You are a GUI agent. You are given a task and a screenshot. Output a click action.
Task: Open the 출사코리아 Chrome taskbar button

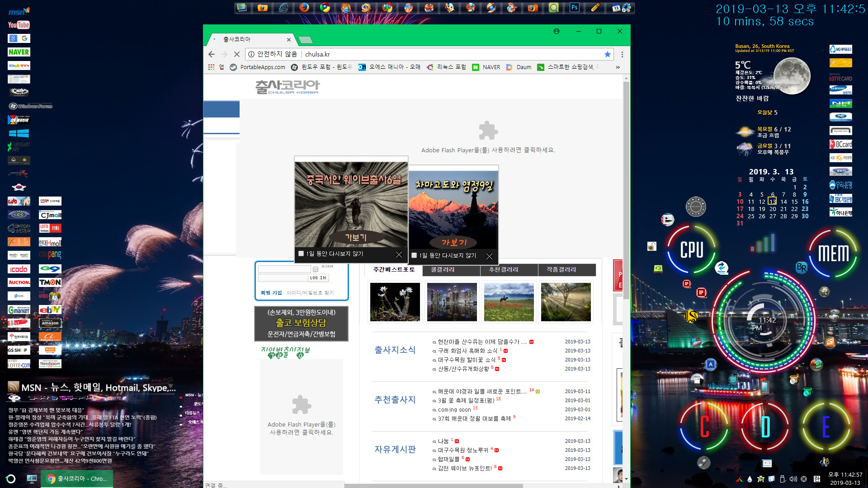77,479
